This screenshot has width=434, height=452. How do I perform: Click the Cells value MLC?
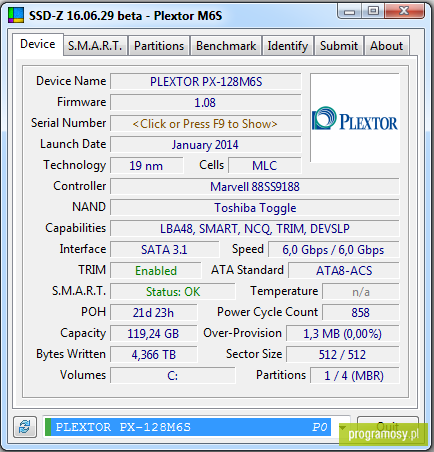tap(265, 166)
